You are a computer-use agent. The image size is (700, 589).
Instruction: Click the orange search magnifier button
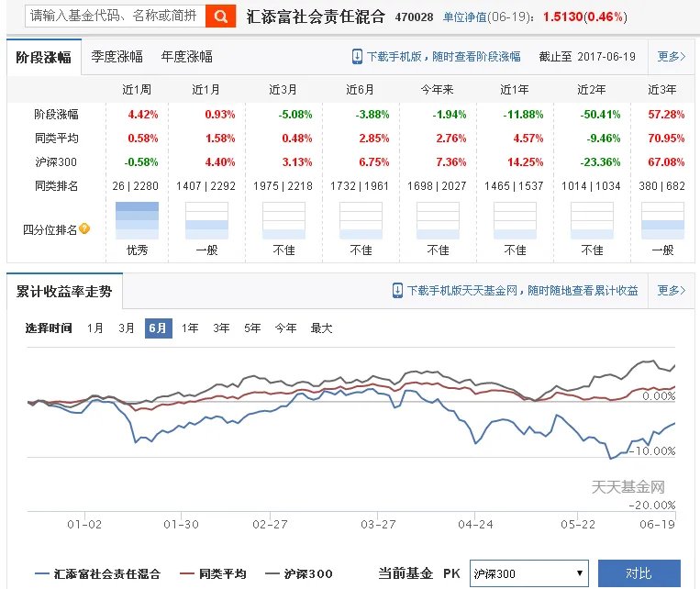coord(220,17)
